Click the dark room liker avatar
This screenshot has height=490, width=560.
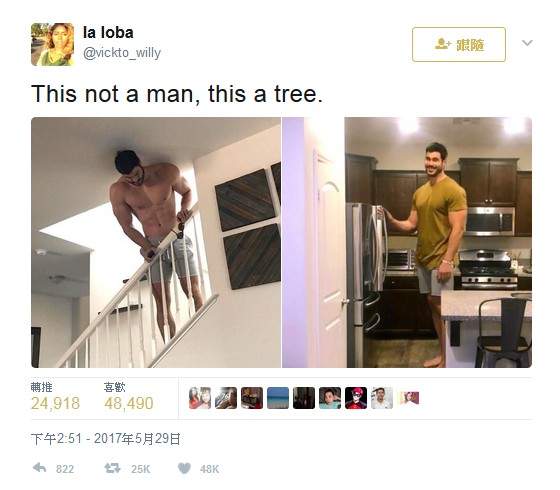click(x=304, y=398)
